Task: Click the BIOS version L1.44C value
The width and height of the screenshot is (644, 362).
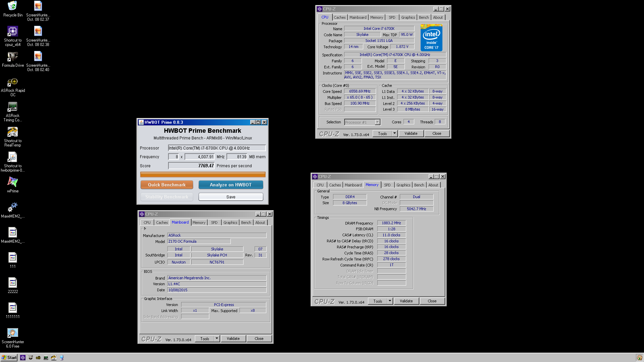Action: [x=217, y=284]
